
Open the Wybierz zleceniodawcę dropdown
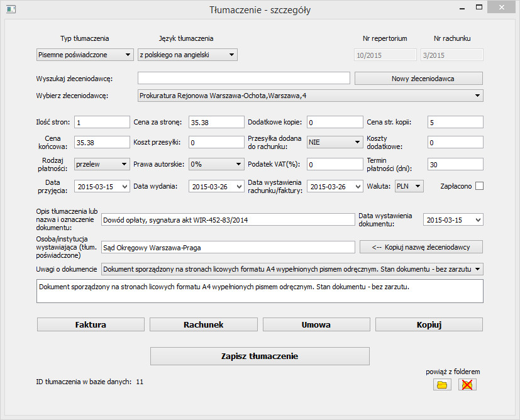click(x=311, y=96)
